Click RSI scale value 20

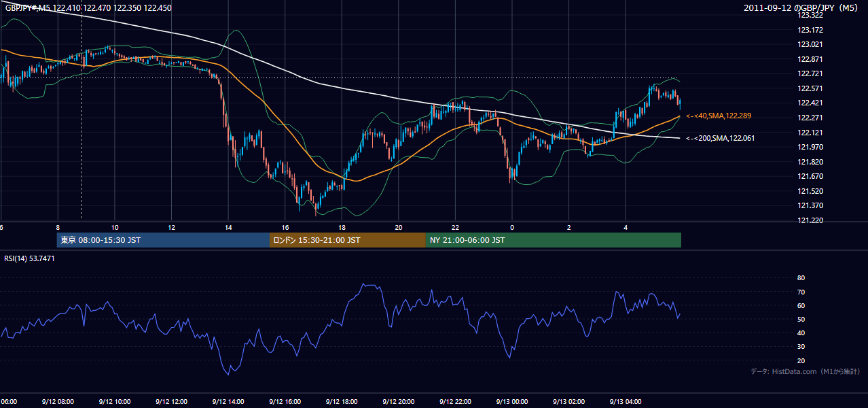[x=801, y=360]
